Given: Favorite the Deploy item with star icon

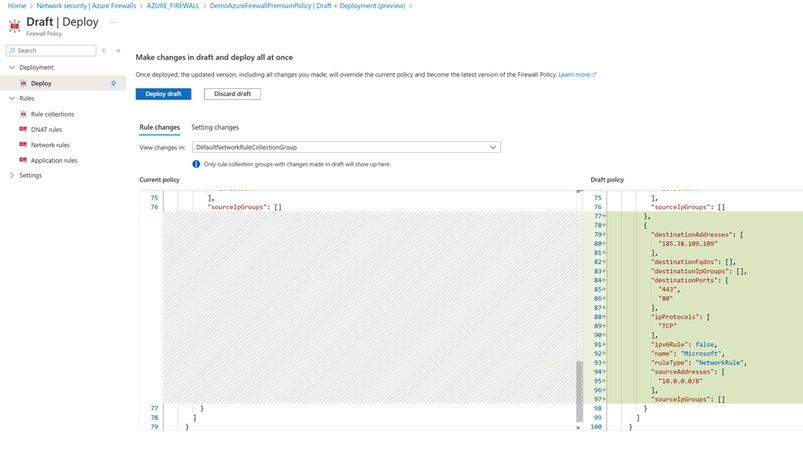Looking at the screenshot, I should click(x=114, y=83).
